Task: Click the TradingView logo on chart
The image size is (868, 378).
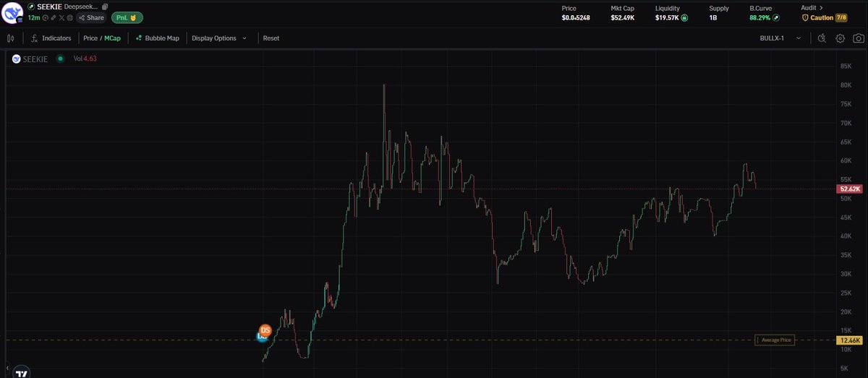Action: click(22, 372)
